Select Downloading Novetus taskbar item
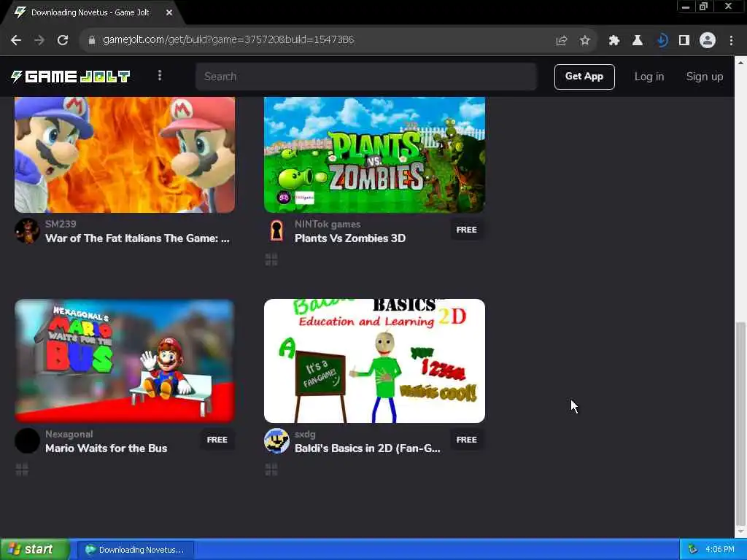Viewport: 747px width, 560px height. point(135,550)
